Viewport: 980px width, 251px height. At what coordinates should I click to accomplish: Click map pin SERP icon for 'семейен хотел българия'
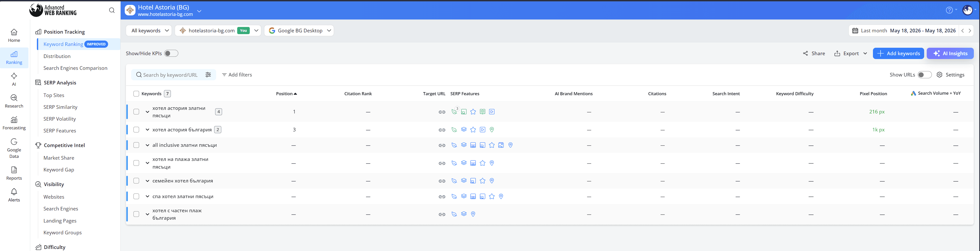pos(492,181)
